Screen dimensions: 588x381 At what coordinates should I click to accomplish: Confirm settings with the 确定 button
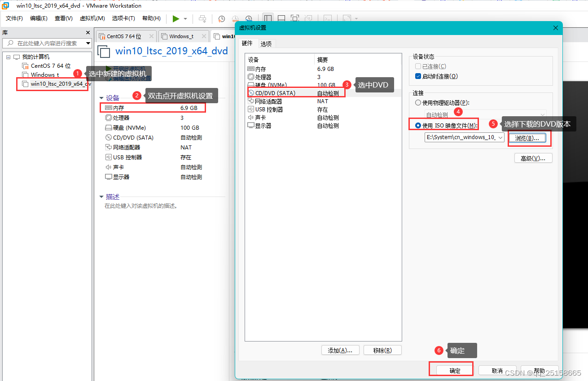pos(455,371)
